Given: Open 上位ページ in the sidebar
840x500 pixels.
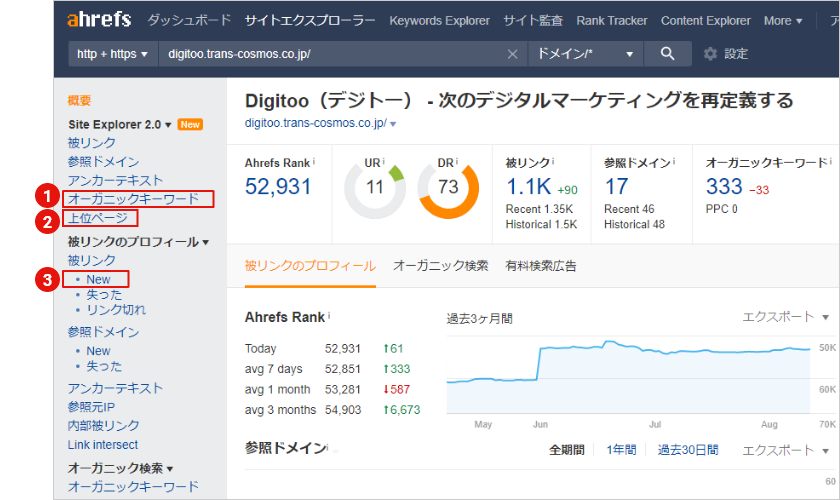Looking at the screenshot, I should click(x=98, y=218).
